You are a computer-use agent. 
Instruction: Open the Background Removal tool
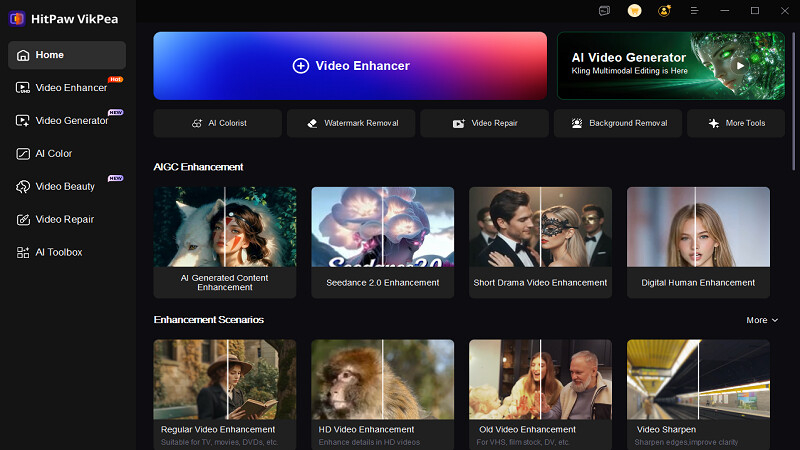click(618, 123)
